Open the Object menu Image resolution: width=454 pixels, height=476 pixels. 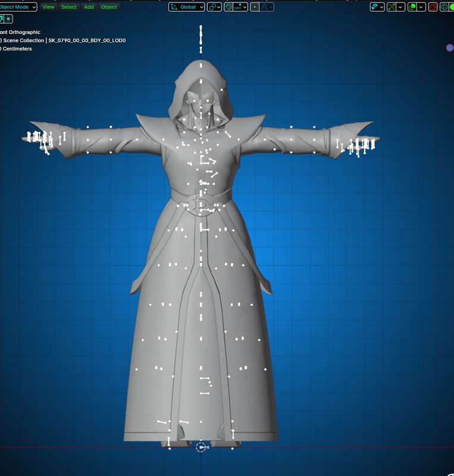pyautogui.click(x=109, y=7)
